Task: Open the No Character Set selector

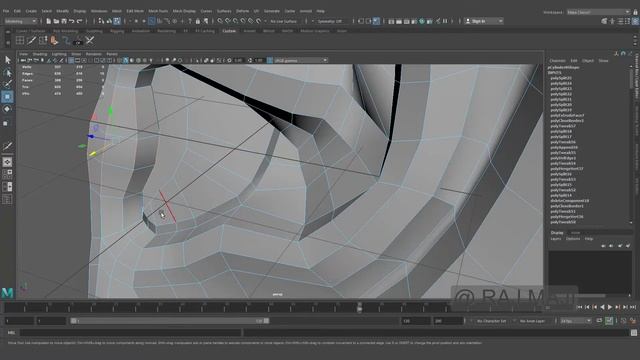Action: click(x=491, y=321)
